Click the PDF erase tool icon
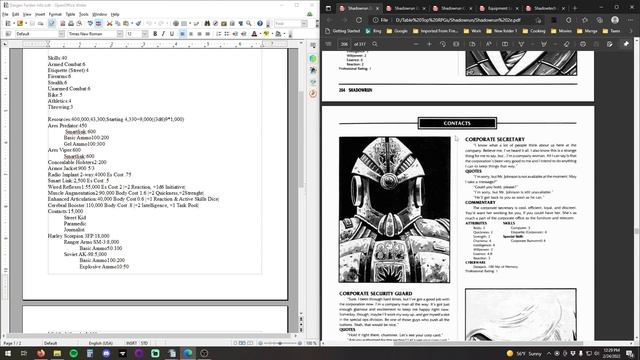This screenshot has width=640, height=360. [x=567, y=44]
